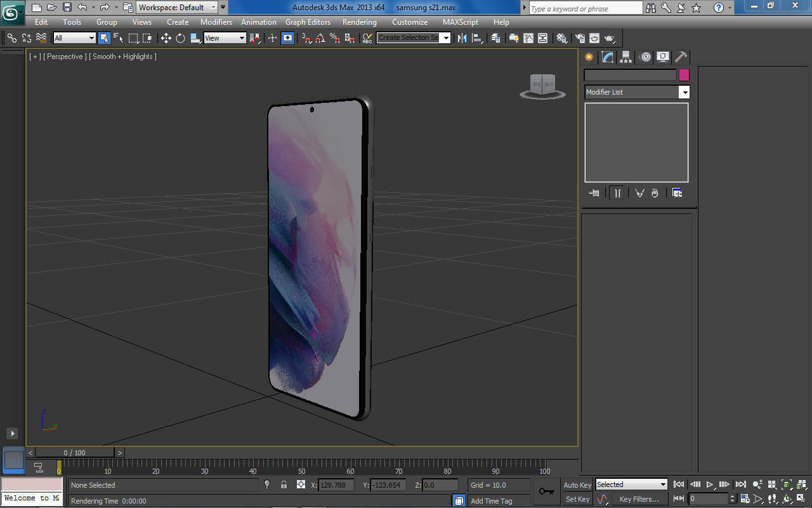The width and height of the screenshot is (812, 508).
Task: Open a file with folder icon
Action: (x=51, y=8)
